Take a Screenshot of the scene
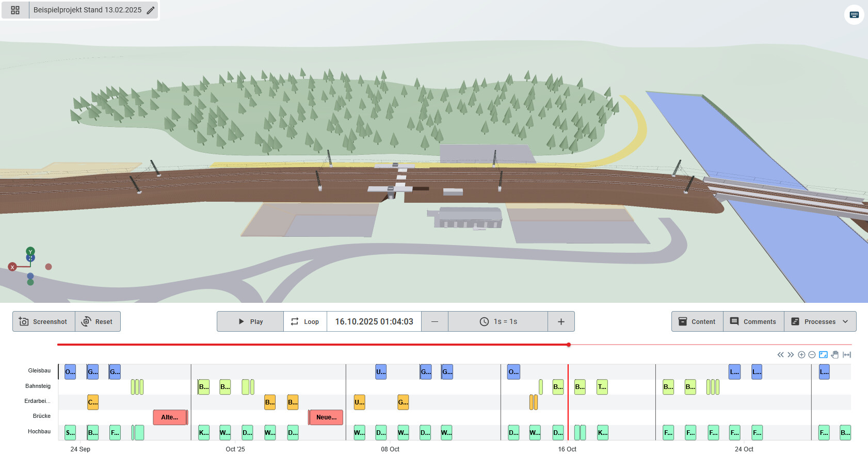This screenshot has height=471, width=868. click(43, 321)
